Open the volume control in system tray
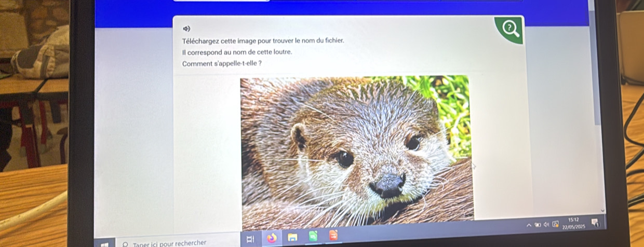 [547, 225]
